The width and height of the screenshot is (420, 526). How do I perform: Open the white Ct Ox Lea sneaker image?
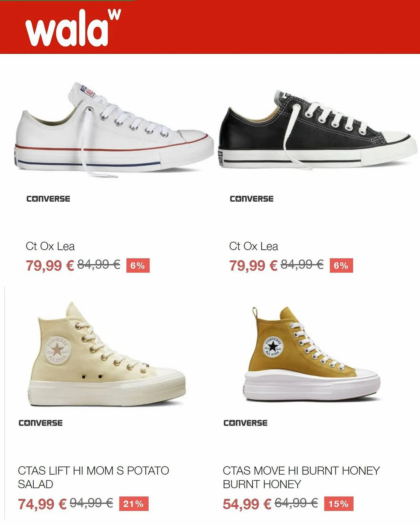[114, 130]
